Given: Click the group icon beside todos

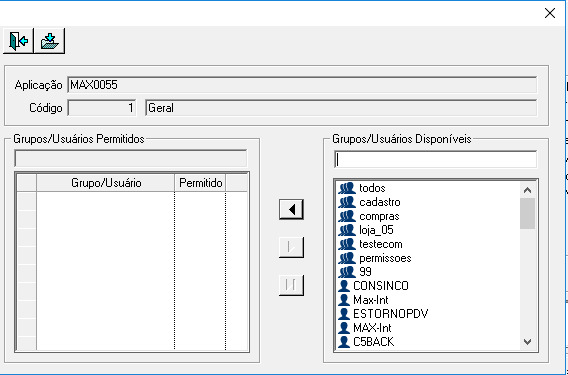Looking at the screenshot, I should click(347, 188).
